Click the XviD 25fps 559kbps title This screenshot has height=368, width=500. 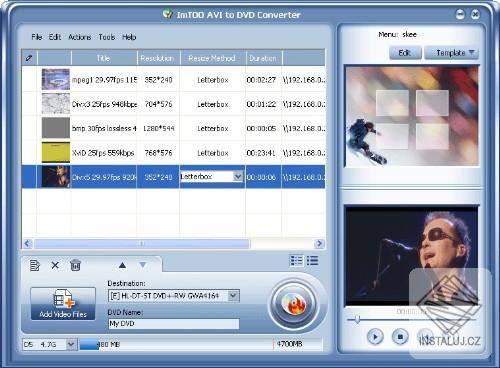coord(103,153)
